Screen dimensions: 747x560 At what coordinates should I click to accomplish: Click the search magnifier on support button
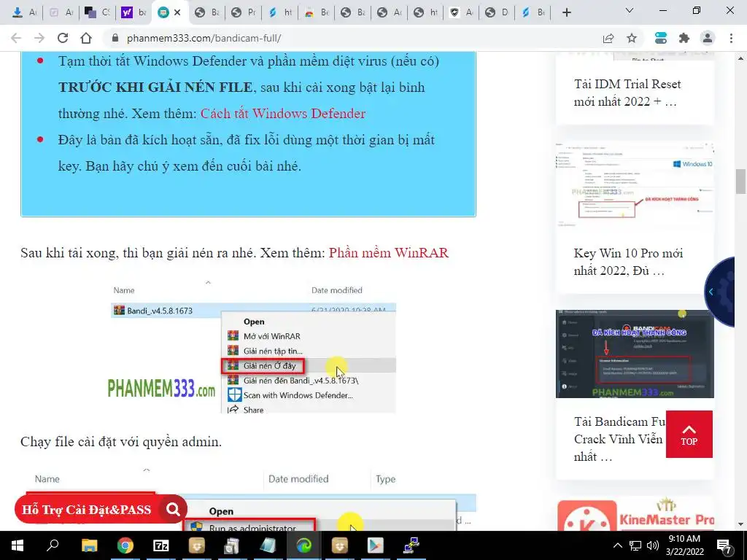[173, 510]
